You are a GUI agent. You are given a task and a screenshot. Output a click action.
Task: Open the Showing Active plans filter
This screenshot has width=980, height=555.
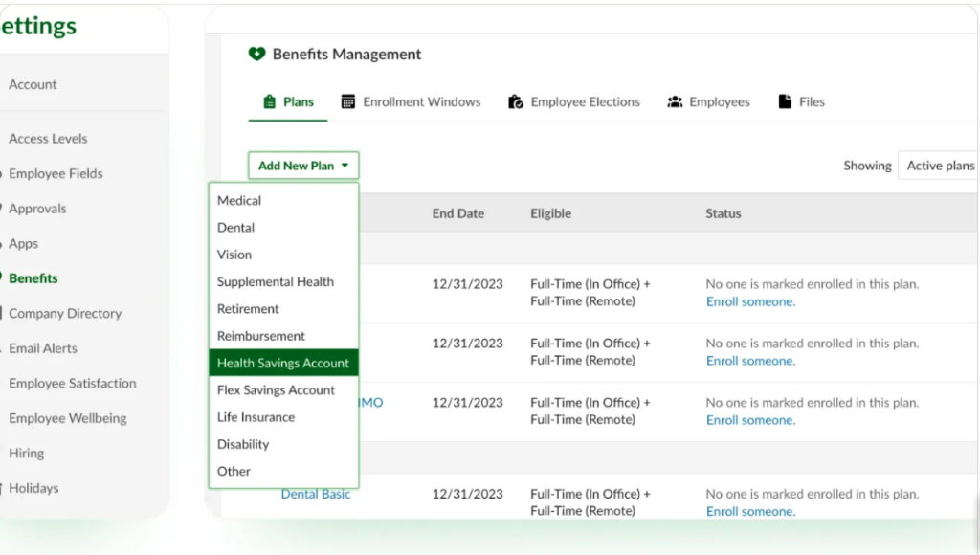click(940, 166)
